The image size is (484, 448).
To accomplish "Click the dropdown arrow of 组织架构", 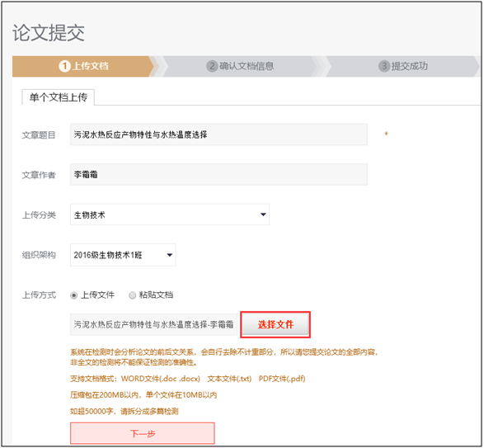I will [170, 255].
